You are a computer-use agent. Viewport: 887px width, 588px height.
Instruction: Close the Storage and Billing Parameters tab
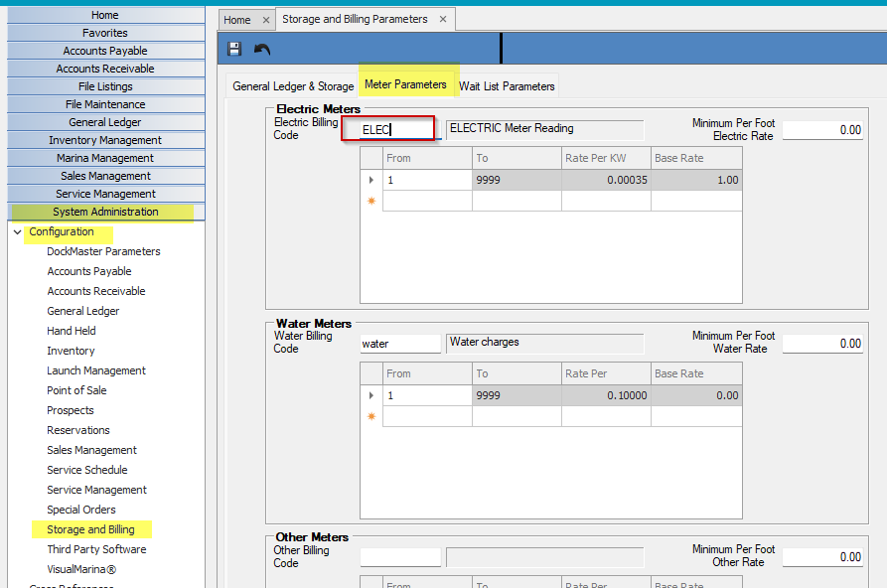click(443, 19)
